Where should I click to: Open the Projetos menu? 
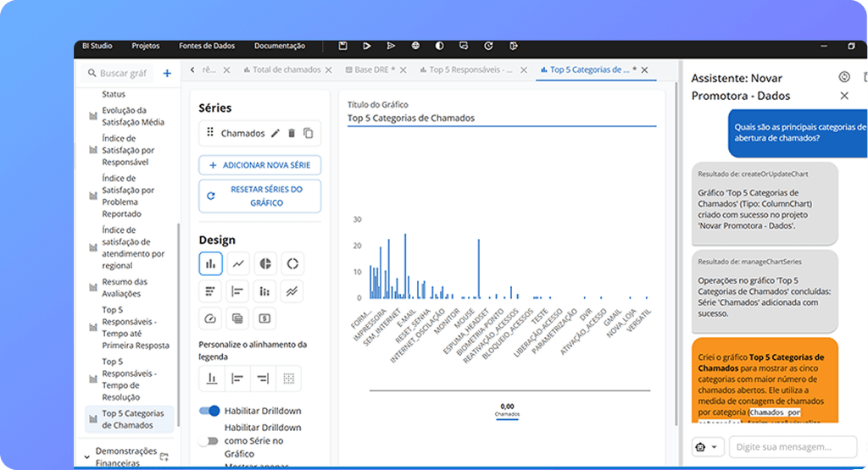point(146,46)
